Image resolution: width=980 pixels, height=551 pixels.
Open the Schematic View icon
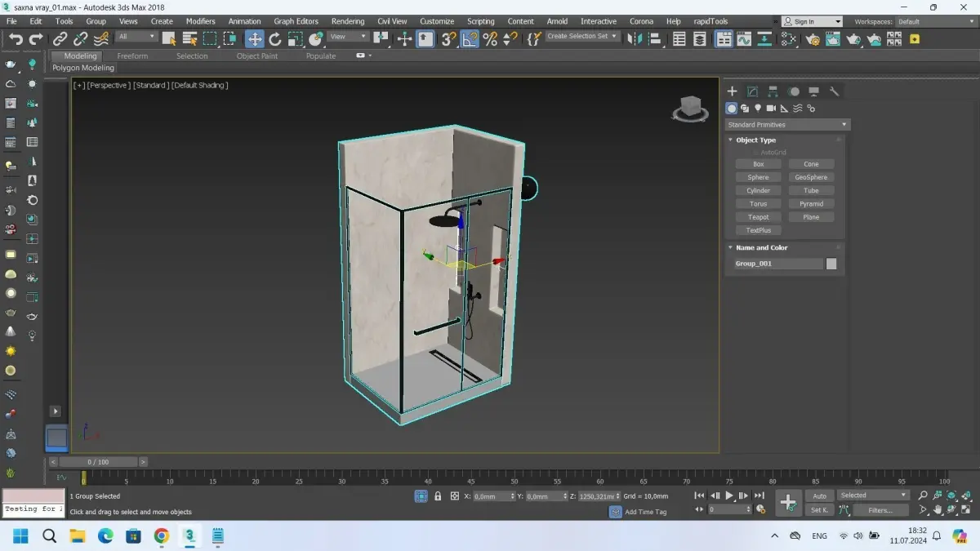(x=764, y=38)
